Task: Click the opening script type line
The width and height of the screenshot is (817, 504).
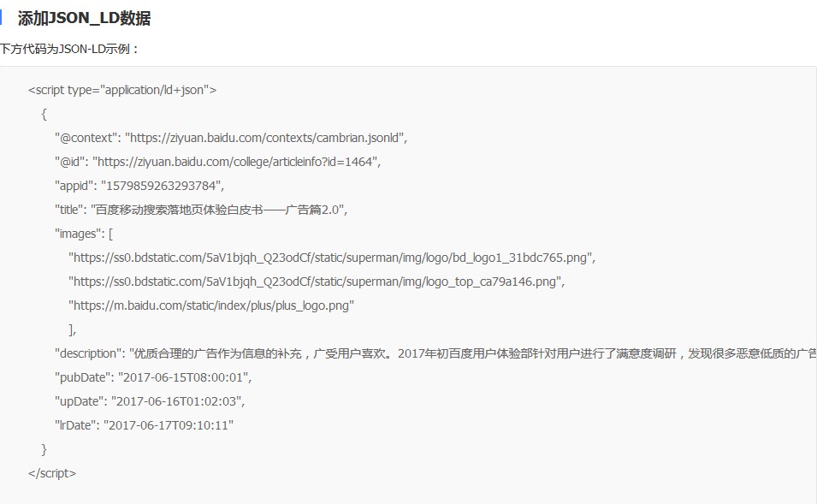Action: [x=122, y=90]
